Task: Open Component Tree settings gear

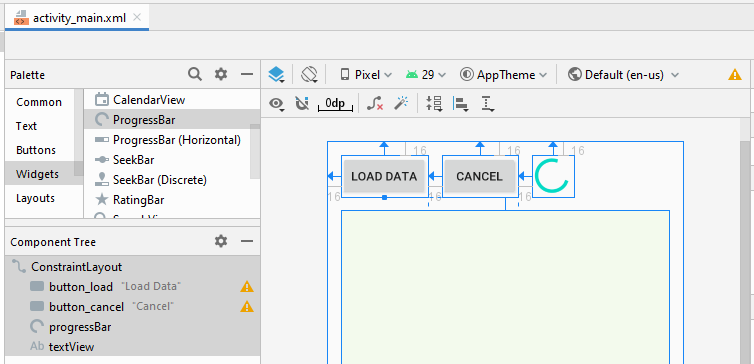Action: 221,241
